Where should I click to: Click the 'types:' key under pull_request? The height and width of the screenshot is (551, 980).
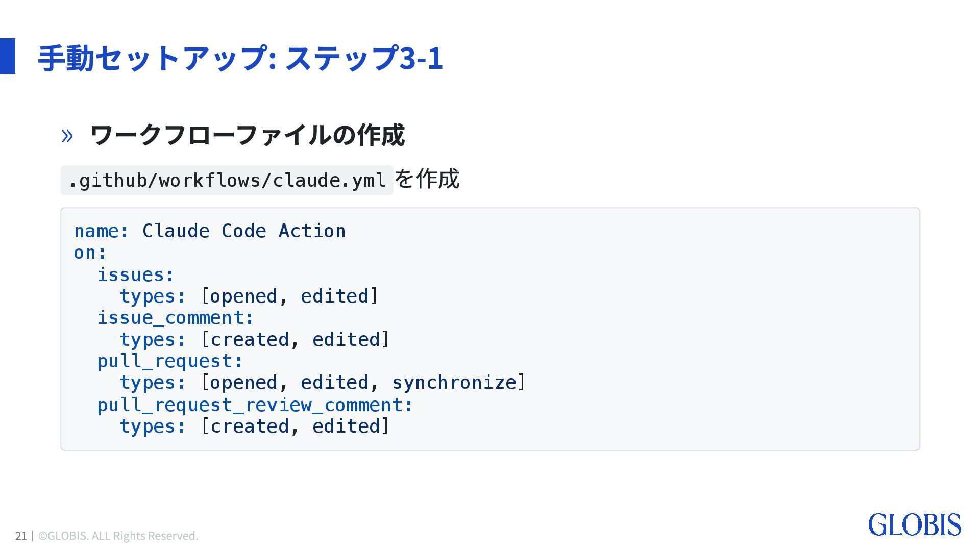pos(153,383)
